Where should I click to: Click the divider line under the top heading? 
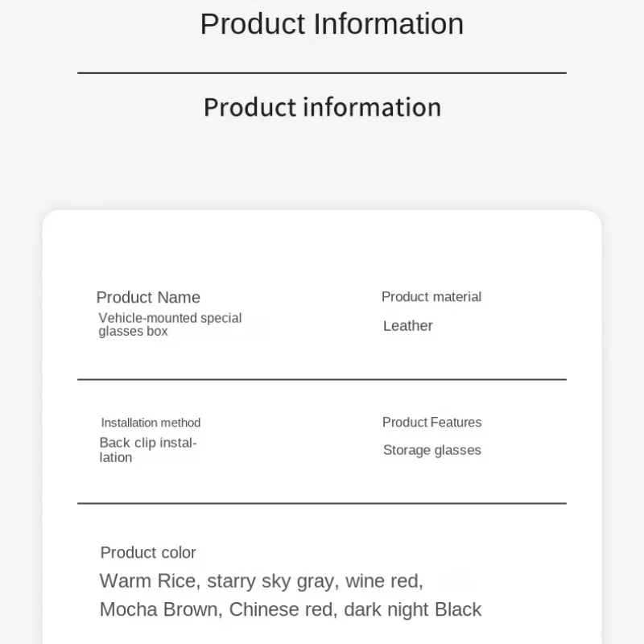[x=322, y=73]
